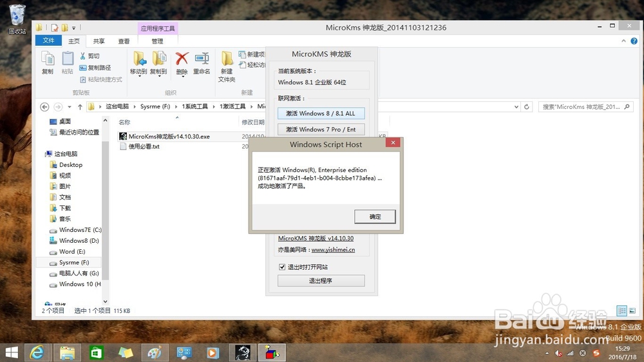Viewport: 644px width, 362px height.
Task: Open File Explorer from taskbar
Action: pos(67,352)
